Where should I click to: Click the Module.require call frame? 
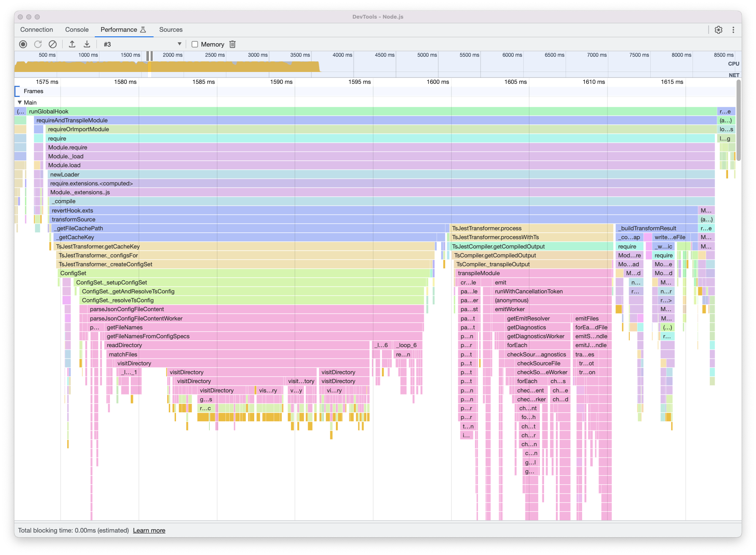[380, 147]
